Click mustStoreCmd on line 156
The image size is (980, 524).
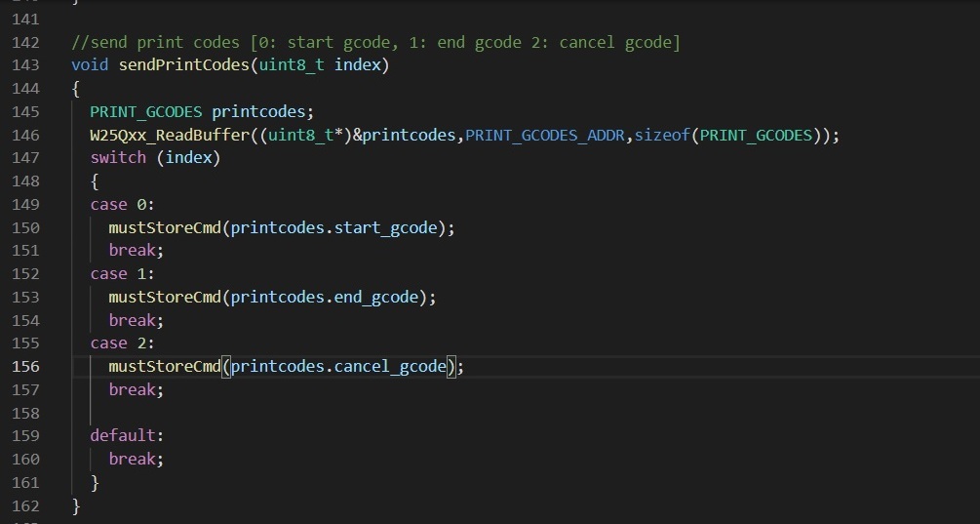(165, 367)
